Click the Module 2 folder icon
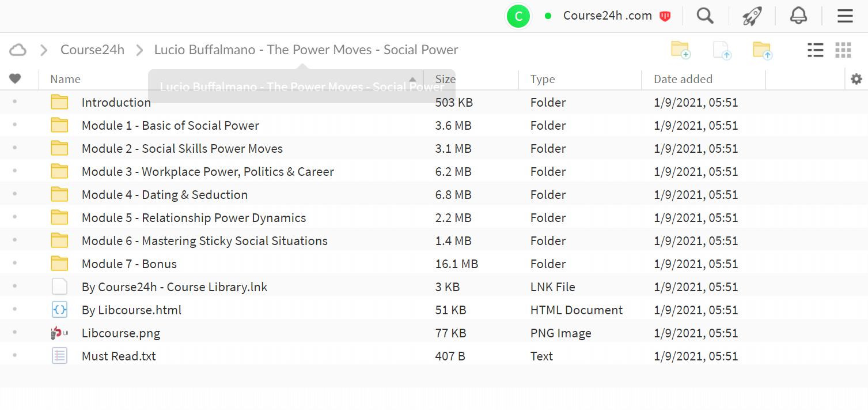868x410 pixels. 59,148
